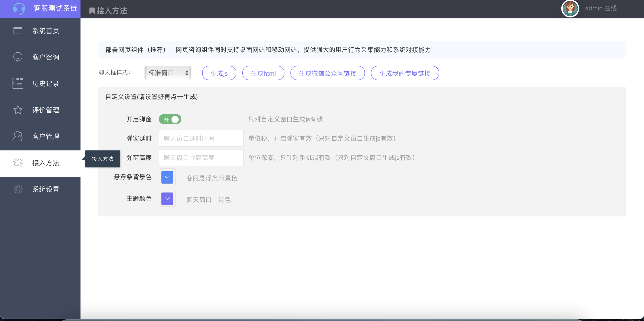Switch to the 接入方法 section
Image resolution: width=644 pixels, height=321 pixels.
[46, 163]
